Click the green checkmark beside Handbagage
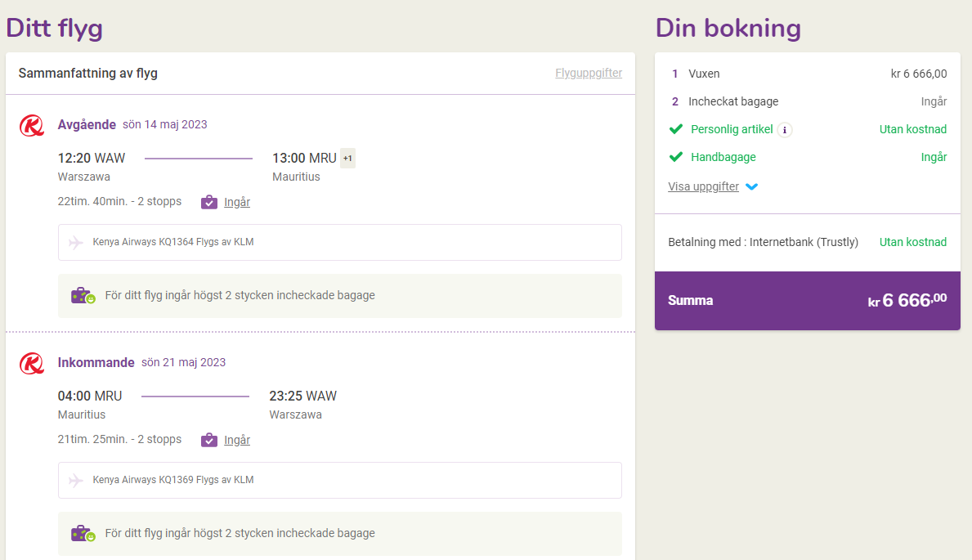Image resolution: width=972 pixels, height=560 pixels. click(x=676, y=157)
